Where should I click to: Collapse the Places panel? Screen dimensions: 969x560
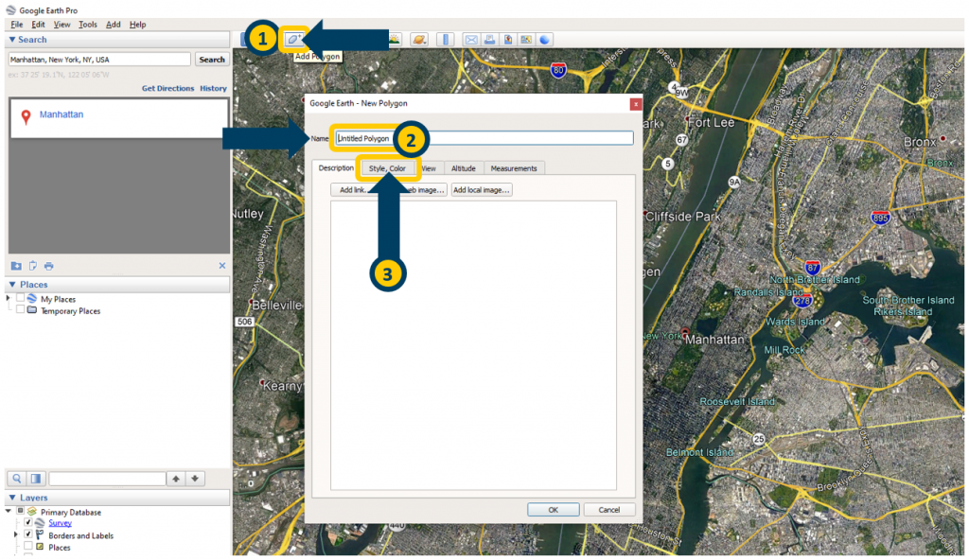tap(11, 285)
